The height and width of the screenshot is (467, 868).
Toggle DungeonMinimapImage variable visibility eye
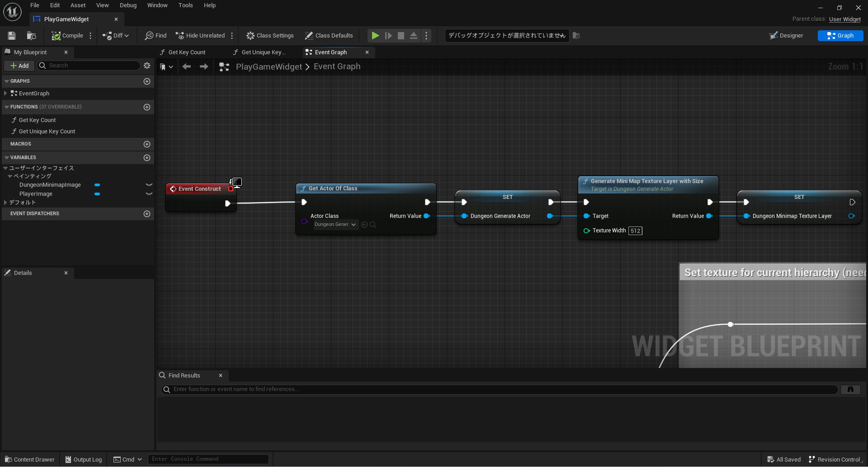pos(149,185)
